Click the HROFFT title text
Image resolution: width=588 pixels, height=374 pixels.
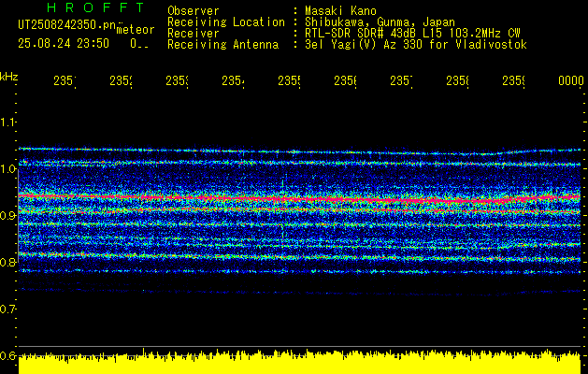[96, 7]
